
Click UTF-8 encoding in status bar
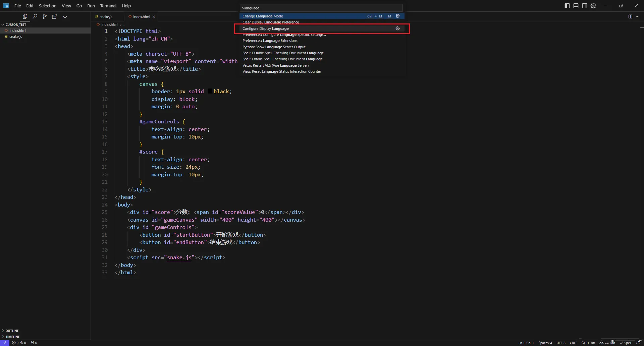561,343
